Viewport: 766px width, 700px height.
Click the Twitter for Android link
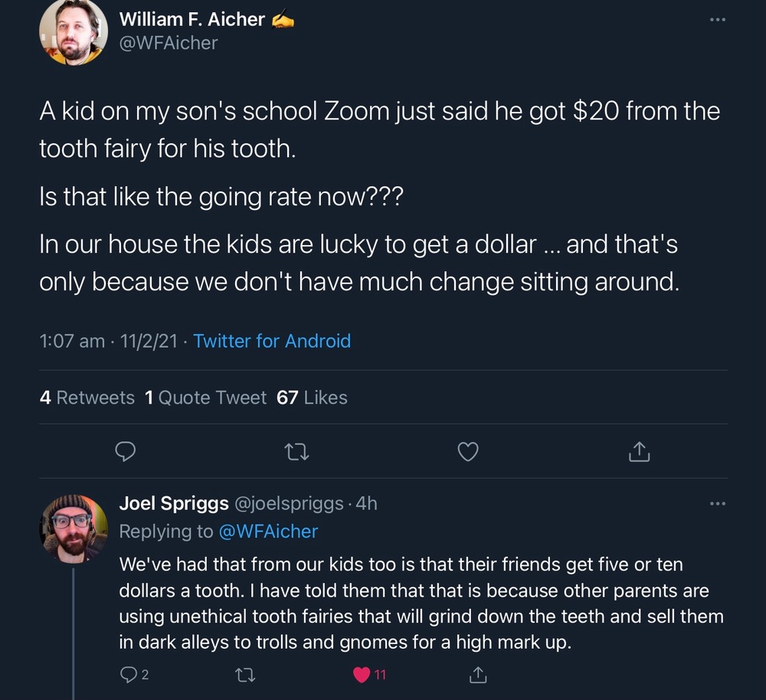272,341
